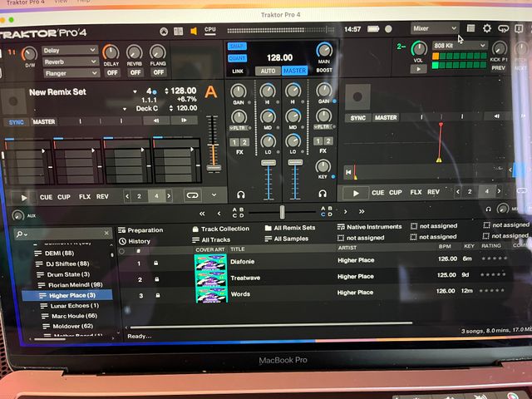
Task: Click the MIDI controller indicator icon in header
Action: click(164, 32)
